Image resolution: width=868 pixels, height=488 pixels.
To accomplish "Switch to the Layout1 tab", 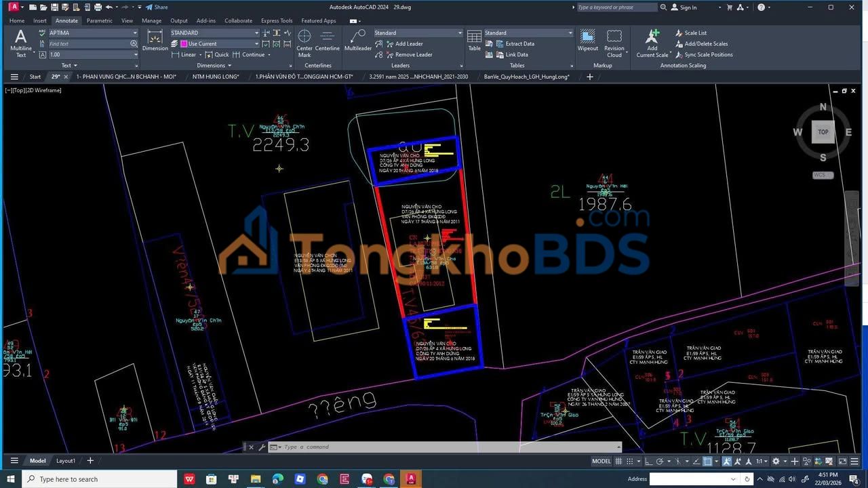I will click(65, 460).
